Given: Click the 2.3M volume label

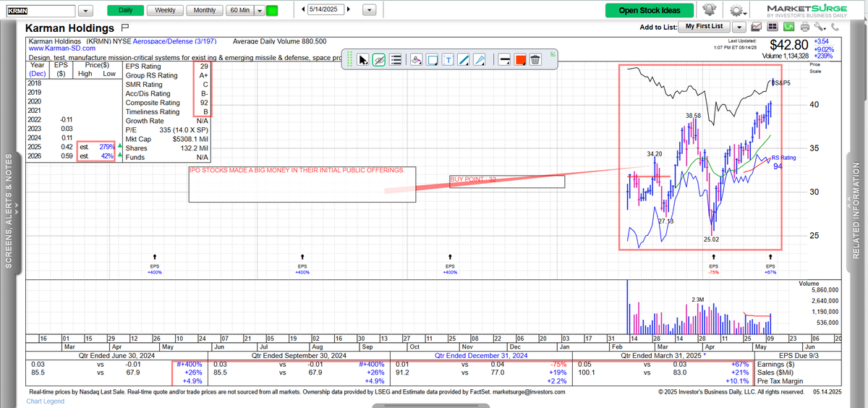Looking at the screenshot, I should pos(698,299).
